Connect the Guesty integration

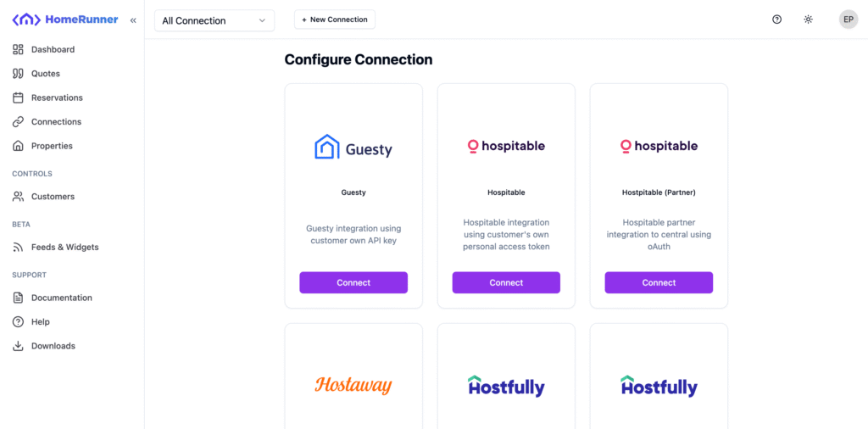(353, 282)
